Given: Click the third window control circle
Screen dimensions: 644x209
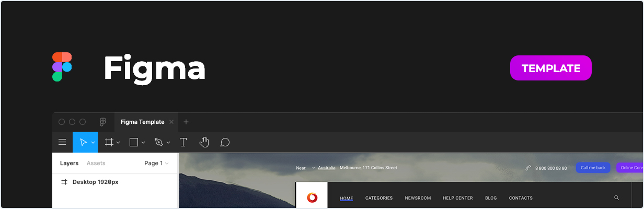Looking at the screenshot, I should point(83,122).
